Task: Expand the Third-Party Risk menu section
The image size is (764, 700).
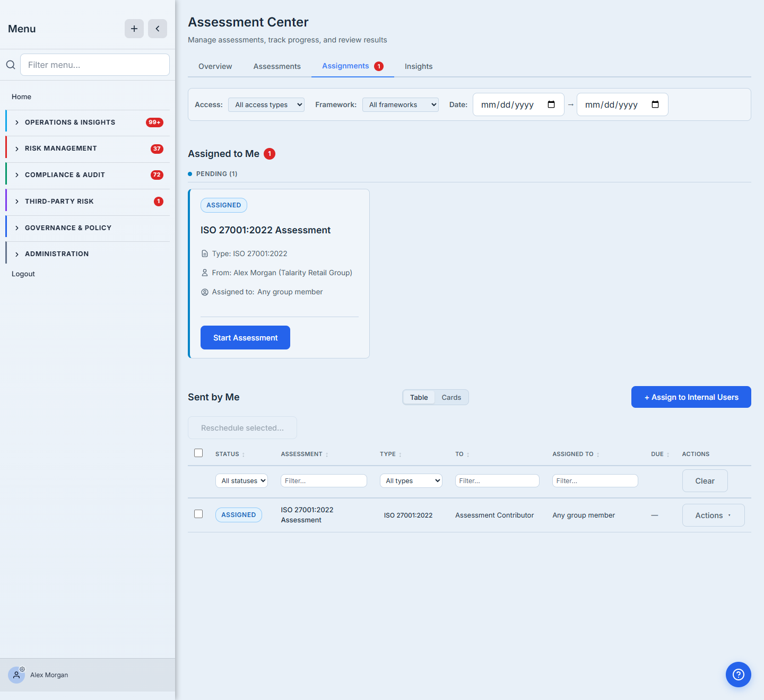Action: [x=88, y=202]
